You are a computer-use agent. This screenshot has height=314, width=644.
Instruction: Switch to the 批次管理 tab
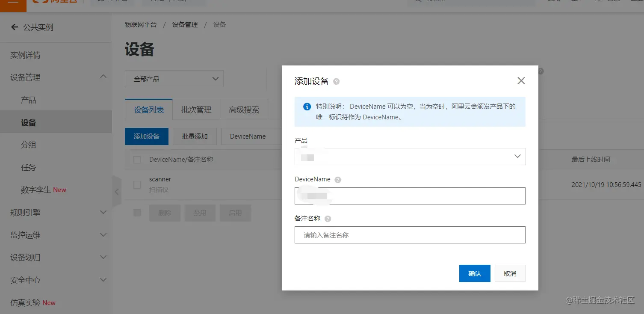(196, 110)
